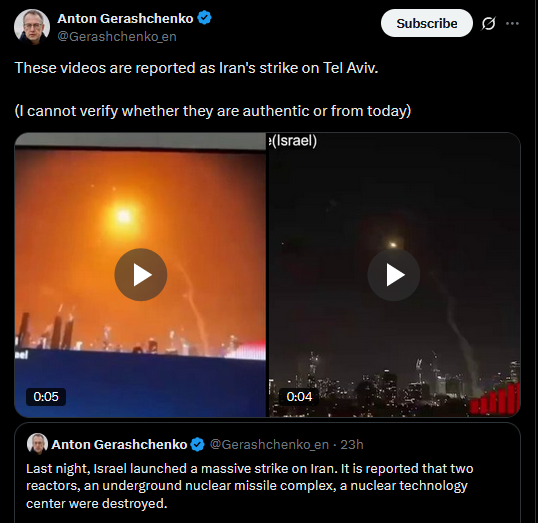Screen dimensions: 538x523
Task: Open Anton Gerashchenko's profile avatar
Action: [x=32, y=26]
